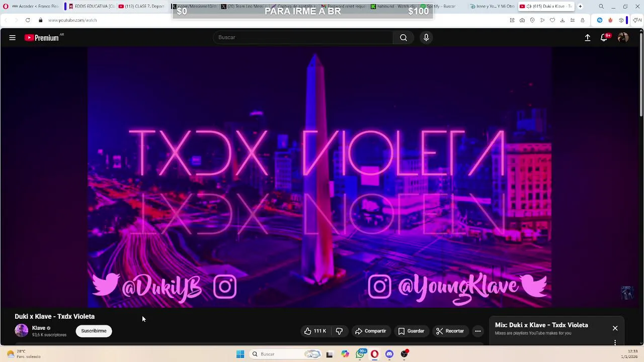This screenshot has height=362, width=644.
Task: Create clip with Recortar button
Action: click(450, 331)
